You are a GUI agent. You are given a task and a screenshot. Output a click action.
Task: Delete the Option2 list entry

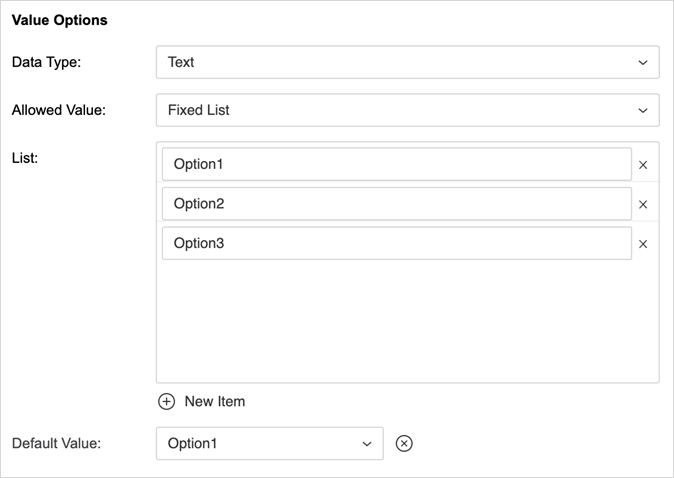click(x=643, y=205)
